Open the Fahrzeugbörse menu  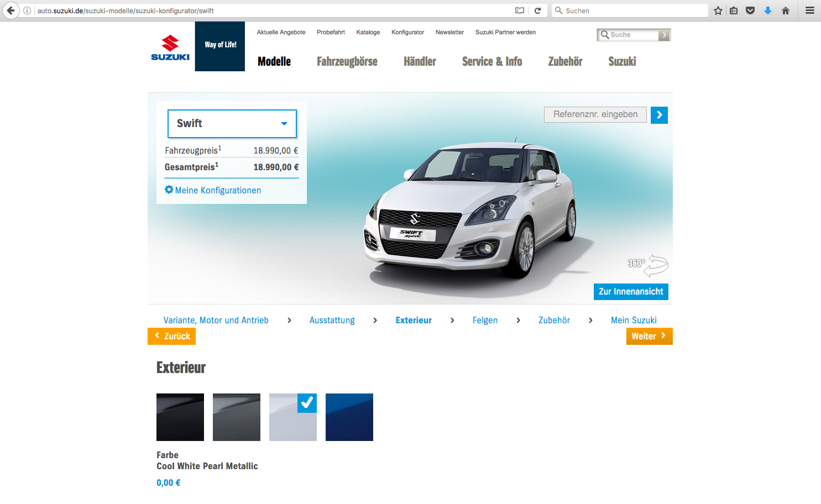347,61
